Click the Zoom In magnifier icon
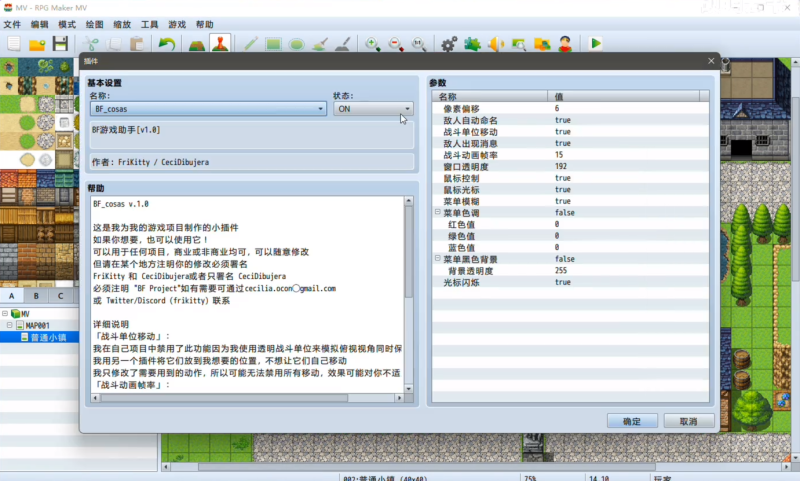 click(x=372, y=44)
